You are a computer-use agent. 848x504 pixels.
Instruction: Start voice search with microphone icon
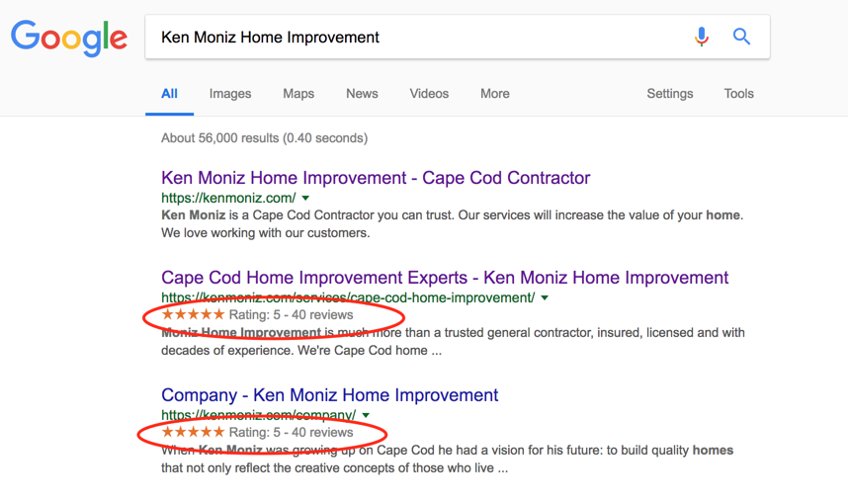(702, 37)
